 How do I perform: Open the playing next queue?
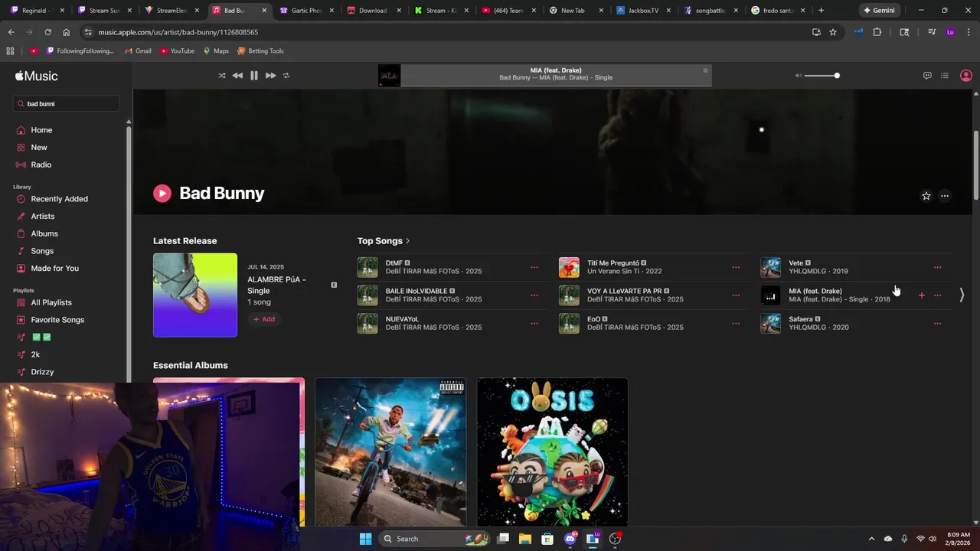[x=945, y=76]
